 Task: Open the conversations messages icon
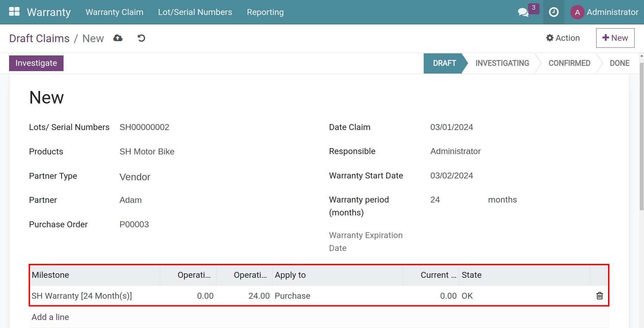coord(523,12)
